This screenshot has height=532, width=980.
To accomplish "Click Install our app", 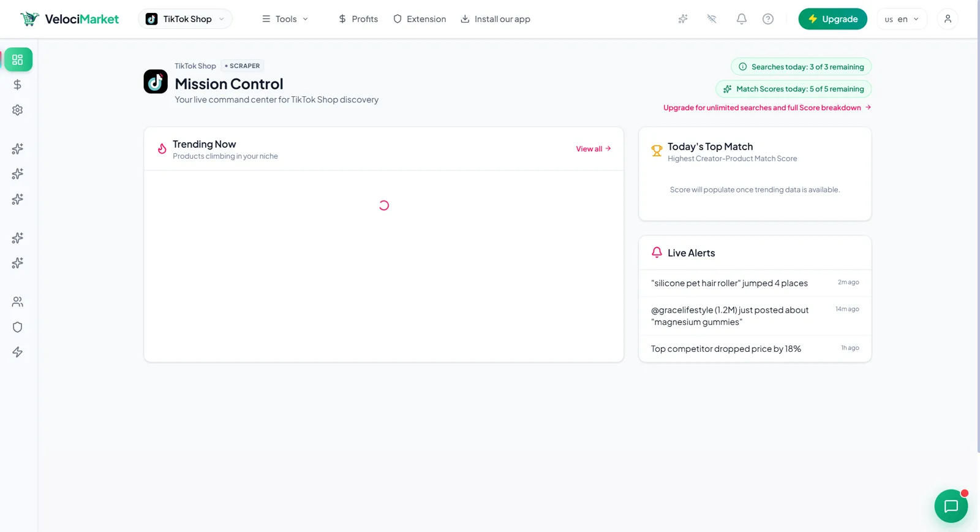I will click(496, 19).
